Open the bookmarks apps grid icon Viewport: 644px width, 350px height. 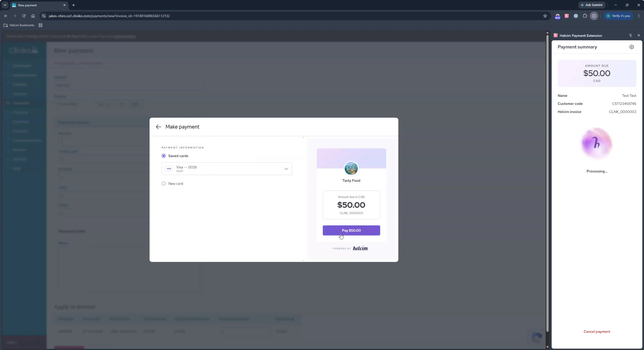pyautogui.click(x=40, y=25)
